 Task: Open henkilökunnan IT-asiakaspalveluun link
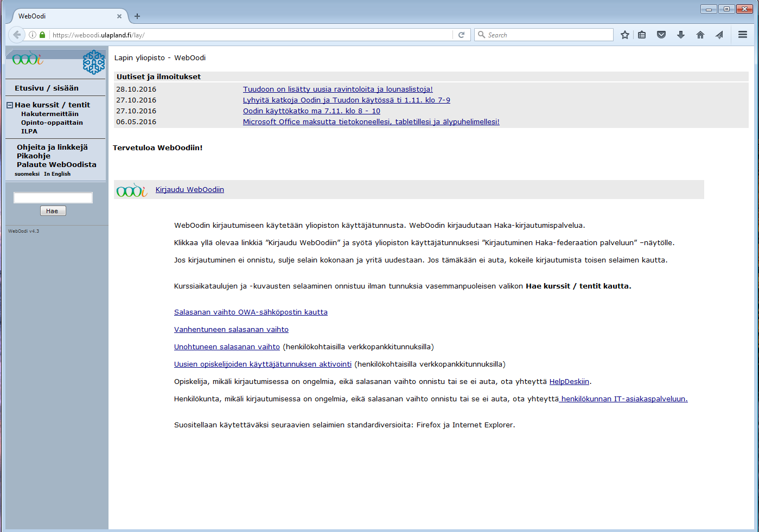click(624, 399)
